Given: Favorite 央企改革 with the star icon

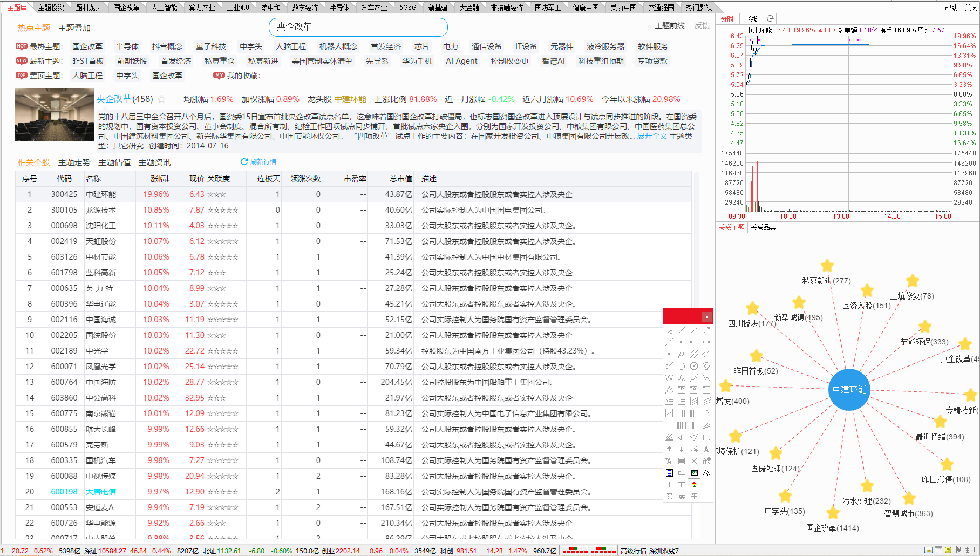Looking at the screenshot, I should click(x=162, y=99).
